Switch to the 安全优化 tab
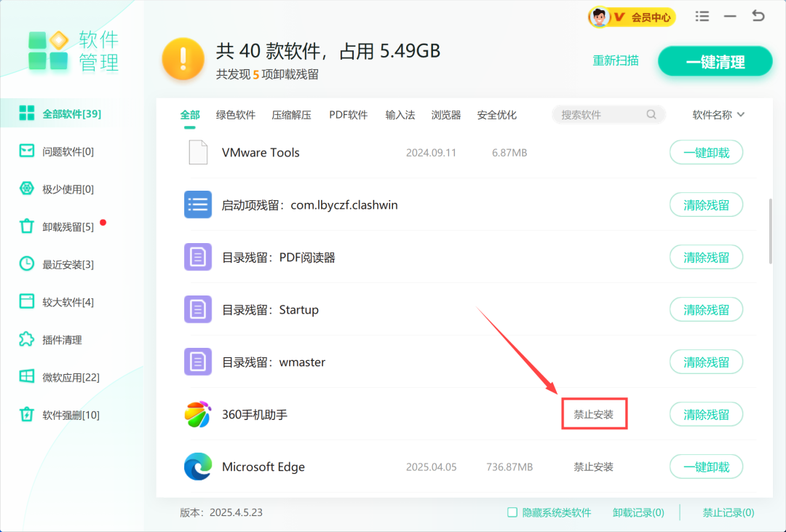786x532 pixels. (x=497, y=115)
